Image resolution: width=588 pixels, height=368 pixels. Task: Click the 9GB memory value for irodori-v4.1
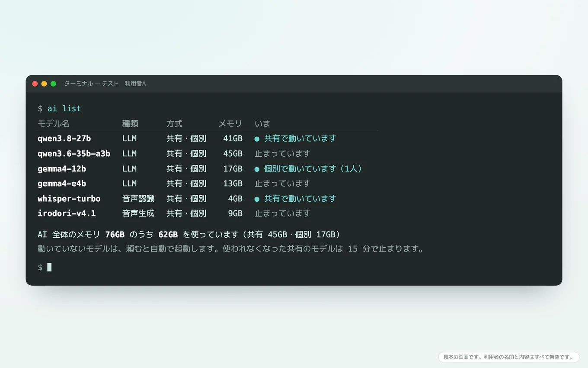[235, 213]
